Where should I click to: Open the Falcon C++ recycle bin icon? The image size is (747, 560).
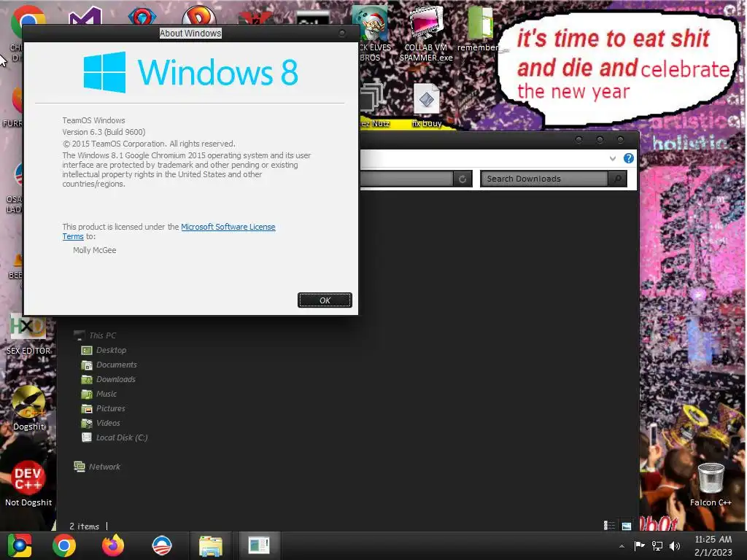click(711, 484)
